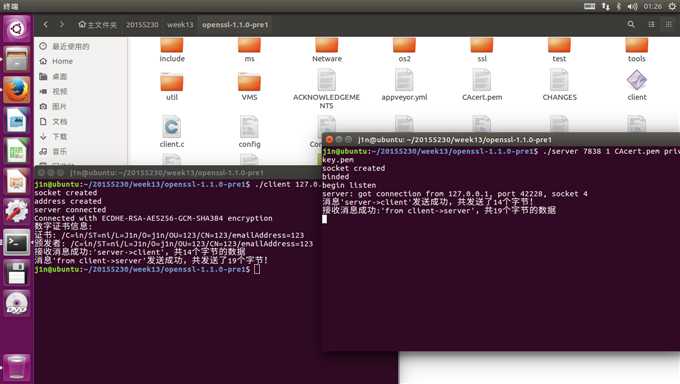
Task: Open LibreOffice Writer from the launcher
Action: click(16, 120)
